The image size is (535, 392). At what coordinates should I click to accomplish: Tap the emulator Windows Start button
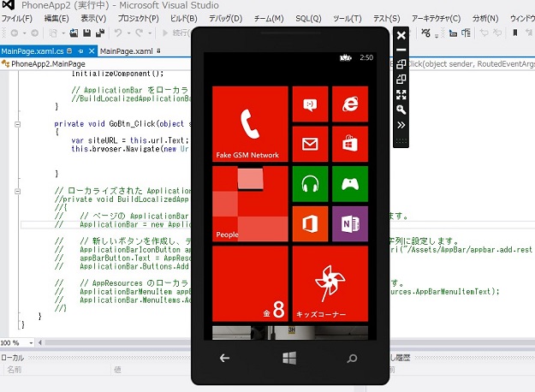[289, 358]
